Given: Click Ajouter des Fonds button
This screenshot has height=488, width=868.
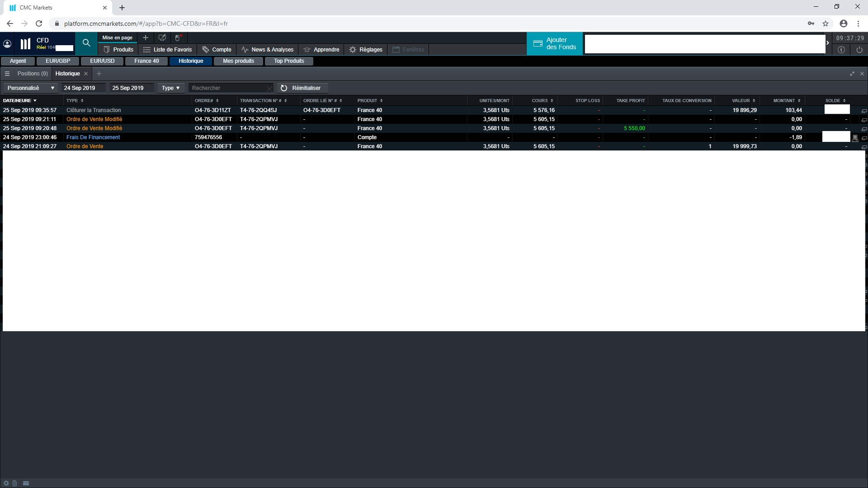Looking at the screenshot, I should coord(555,43).
